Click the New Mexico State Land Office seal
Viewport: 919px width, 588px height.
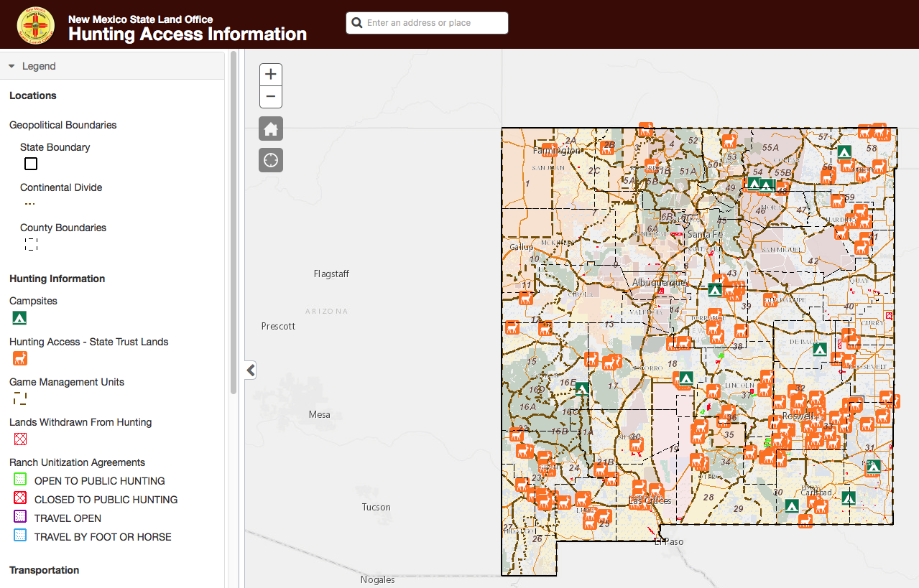click(36, 24)
